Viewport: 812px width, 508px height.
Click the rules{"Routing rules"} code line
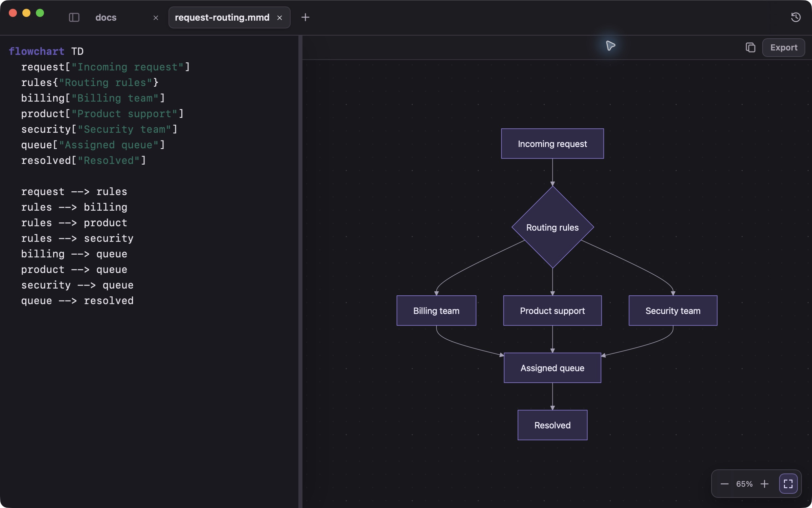(90, 82)
